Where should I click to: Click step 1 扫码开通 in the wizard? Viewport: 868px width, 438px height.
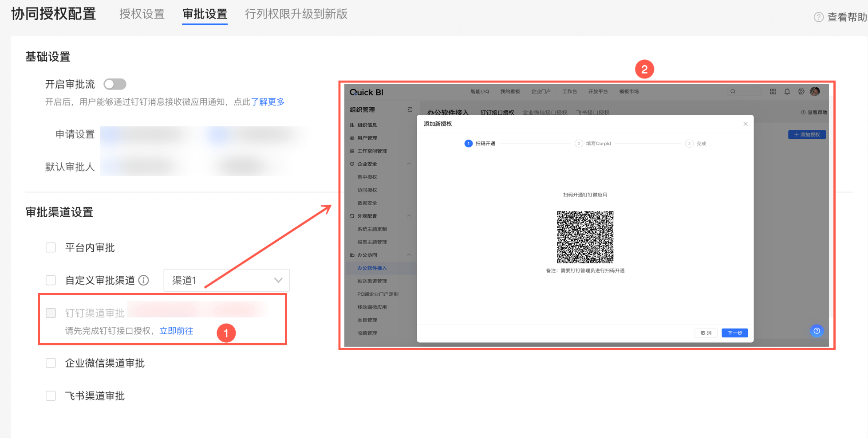click(480, 144)
